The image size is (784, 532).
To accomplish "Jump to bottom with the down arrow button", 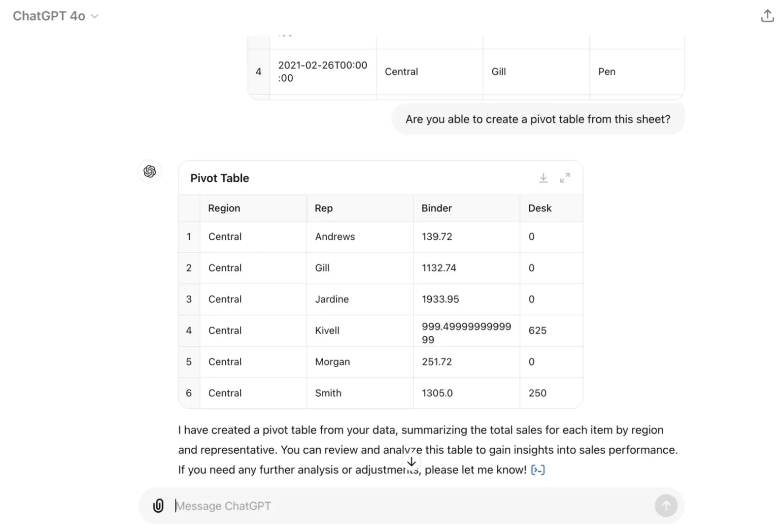I will coord(411,462).
